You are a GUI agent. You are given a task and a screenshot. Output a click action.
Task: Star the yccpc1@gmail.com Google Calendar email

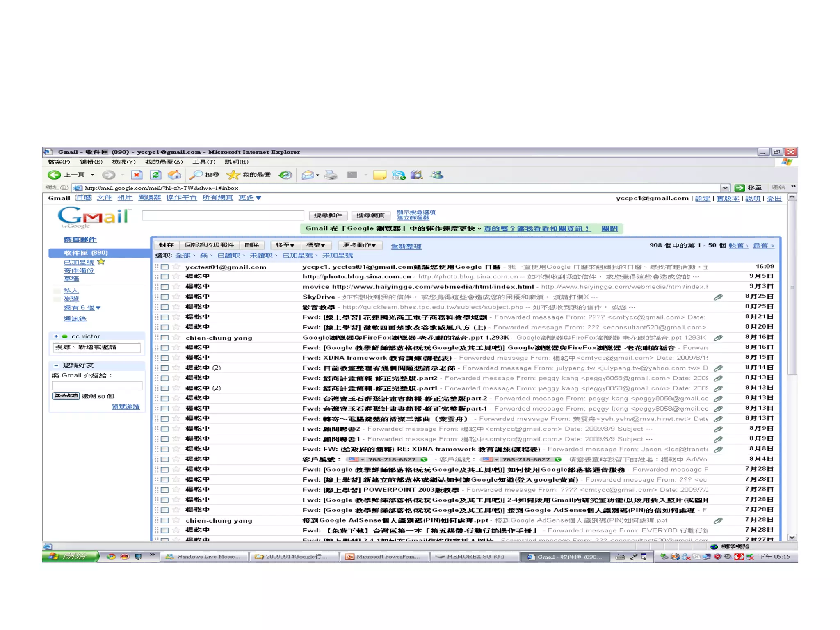176,267
